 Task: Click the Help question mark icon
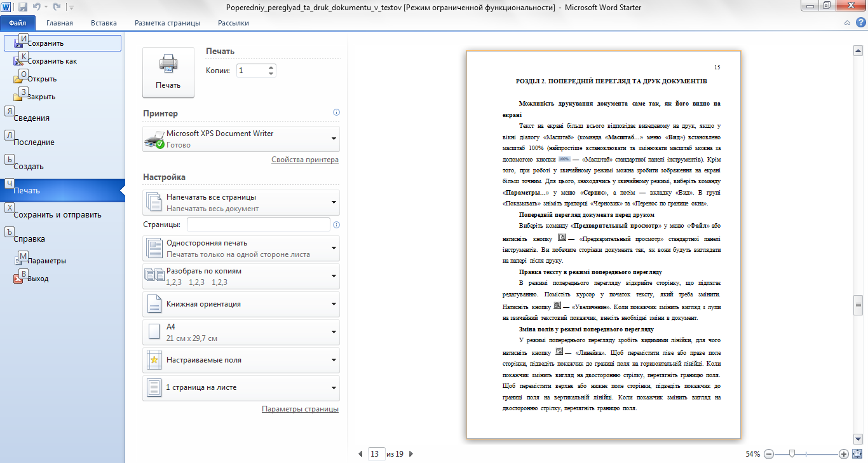860,22
